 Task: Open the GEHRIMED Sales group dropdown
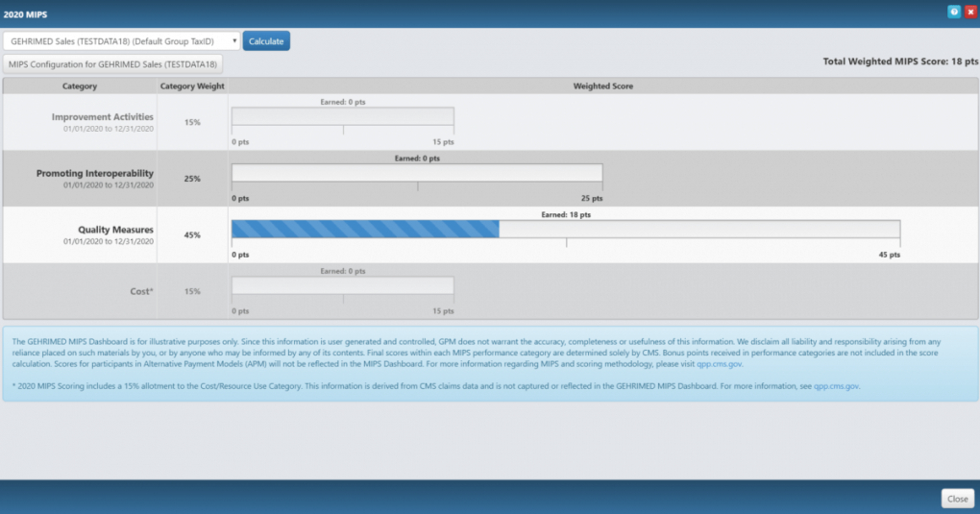click(121, 41)
